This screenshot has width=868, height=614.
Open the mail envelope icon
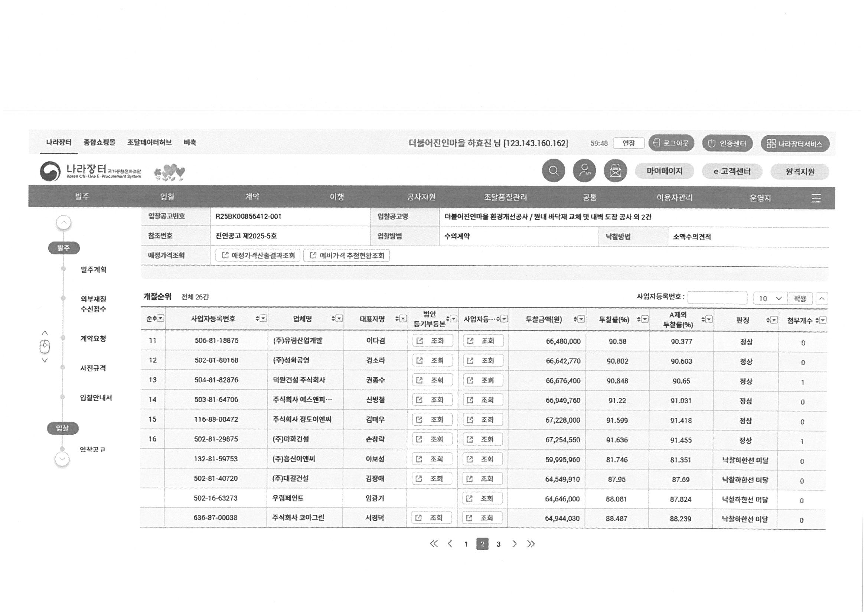coord(616,171)
